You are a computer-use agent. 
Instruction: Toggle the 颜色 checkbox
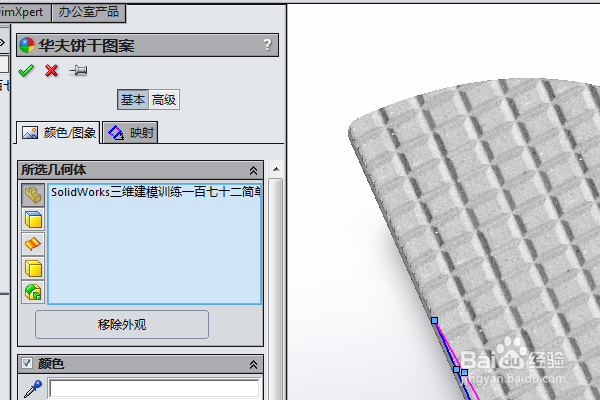[x=27, y=363]
